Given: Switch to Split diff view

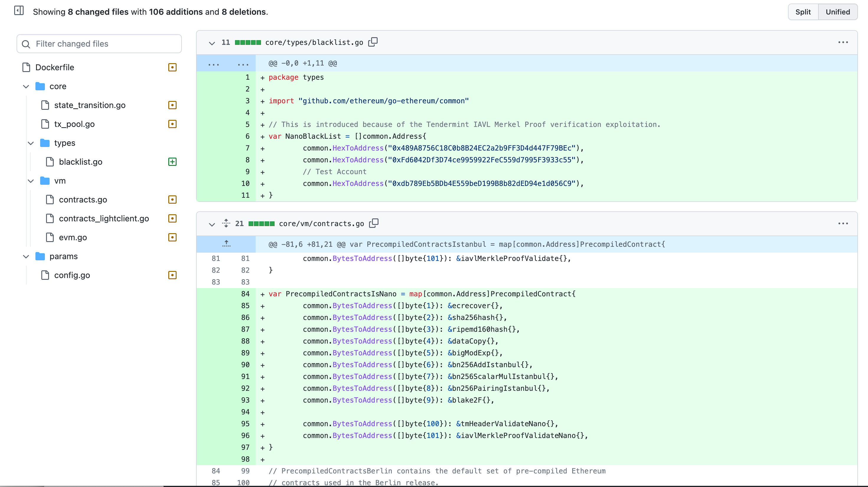Looking at the screenshot, I should point(803,12).
